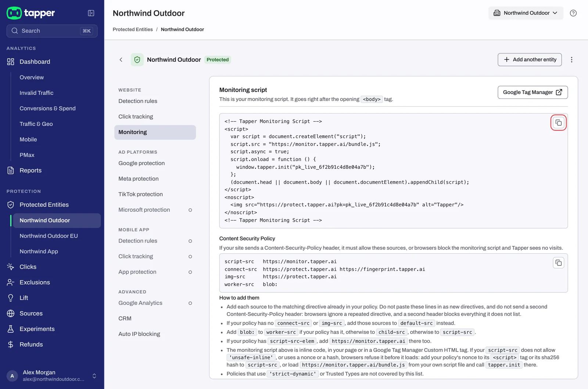This screenshot has height=389, width=588.
Task: Copy the monitoring script code
Action: pos(558,123)
